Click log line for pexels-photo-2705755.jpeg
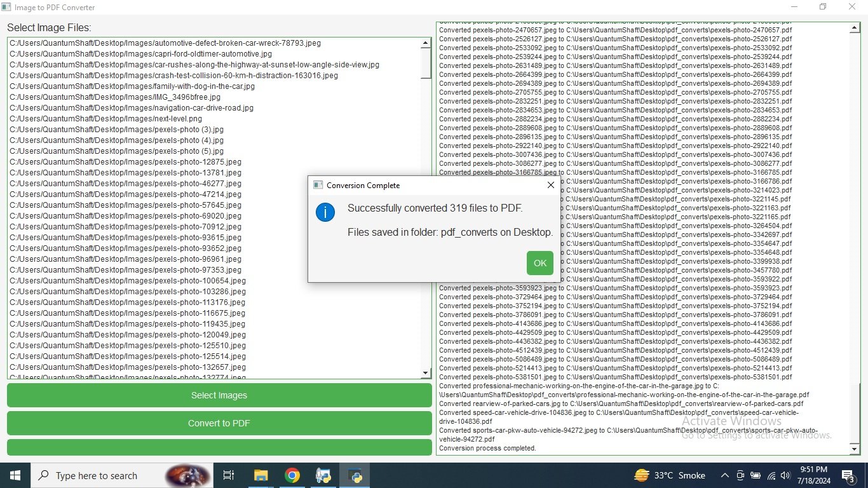The width and height of the screenshot is (868, 488). [x=616, y=92]
